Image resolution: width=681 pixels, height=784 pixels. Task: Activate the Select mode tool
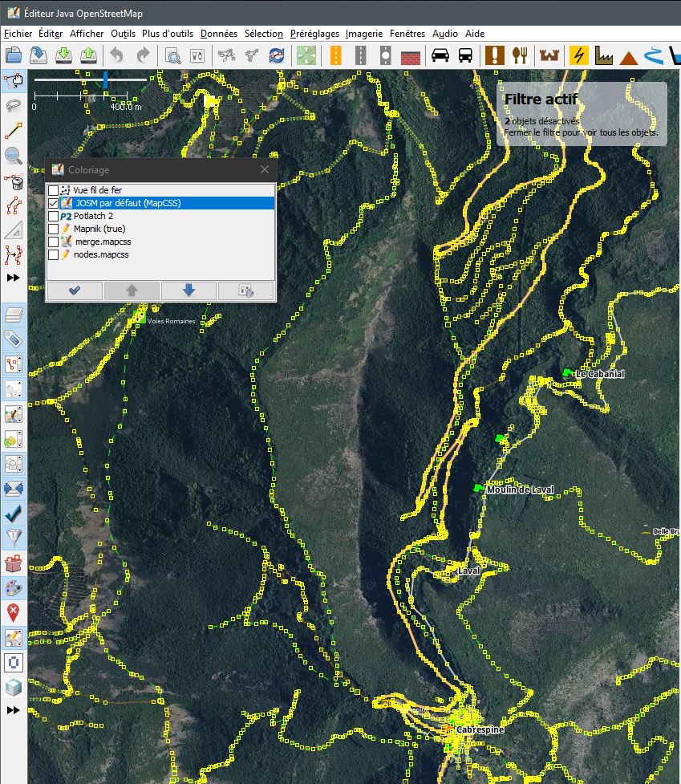pyautogui.click(x=14, y=81)
